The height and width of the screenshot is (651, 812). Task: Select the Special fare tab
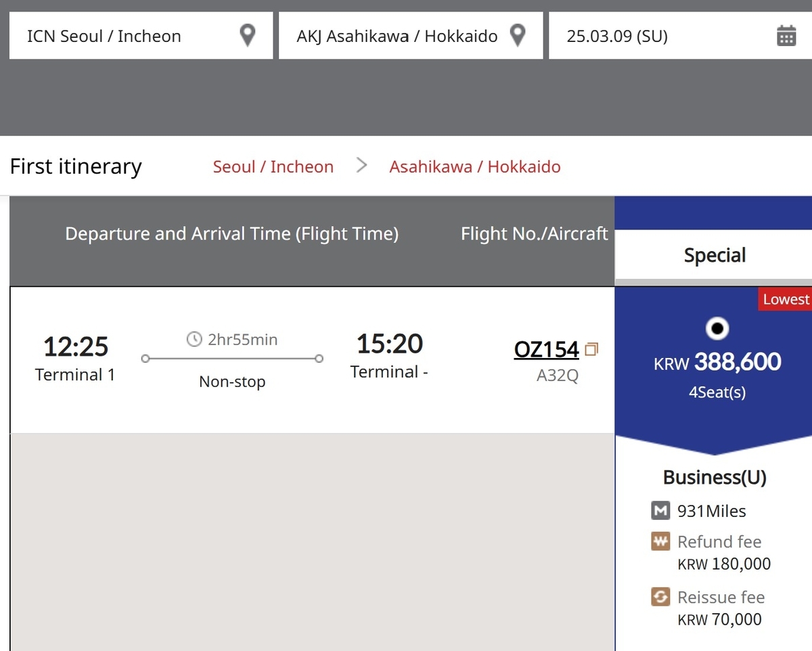point(714,256)
